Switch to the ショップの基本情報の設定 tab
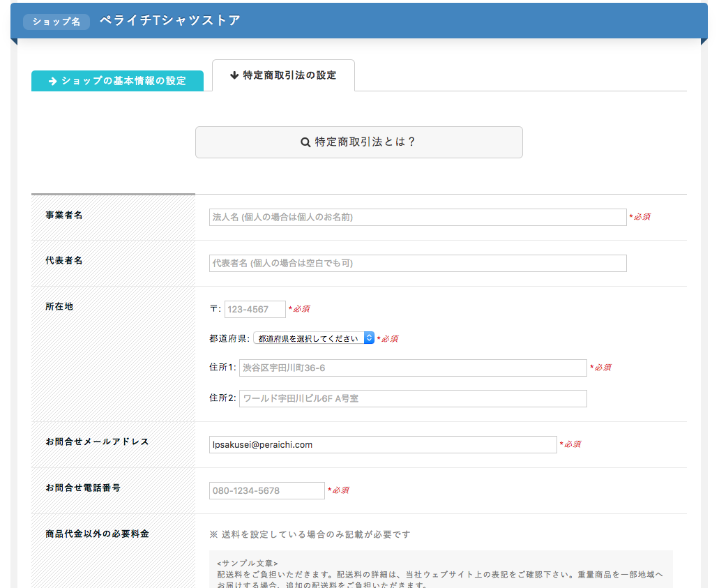The image size is (719, 588). [x=117, y=81]
